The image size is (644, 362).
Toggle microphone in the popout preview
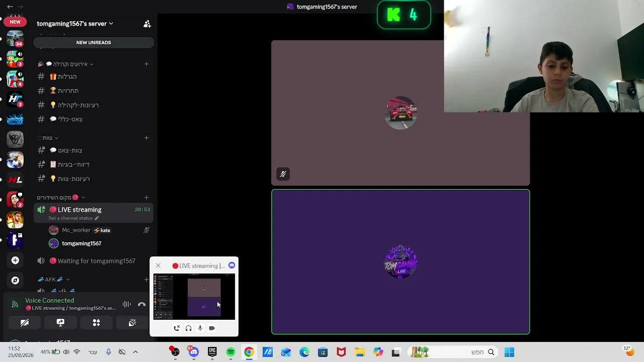click(200, 328)
